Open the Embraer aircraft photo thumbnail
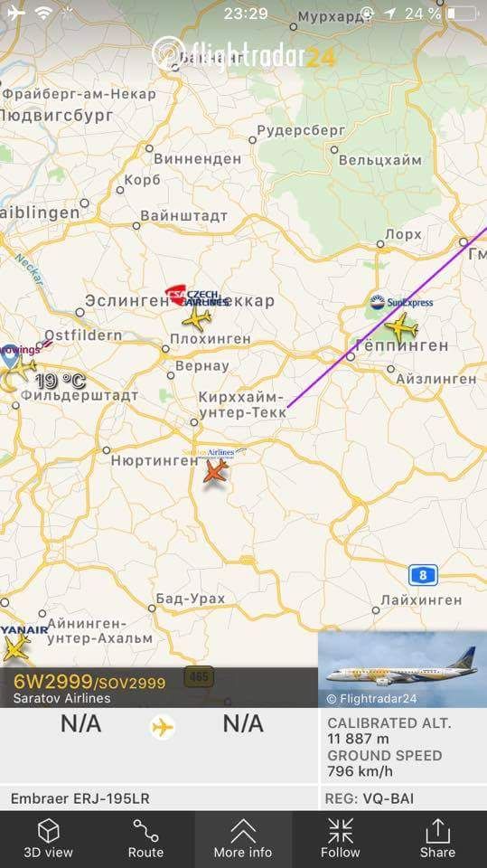Image resolution: width=487 pixels, height=868 pixels. [402, 669]
